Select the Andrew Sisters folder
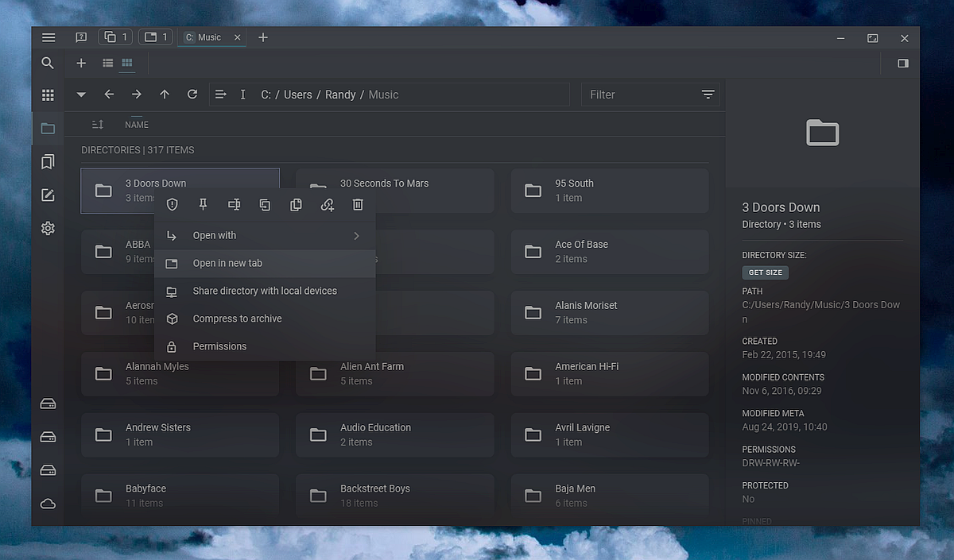 pyautogui.click(x=180, y=434)
